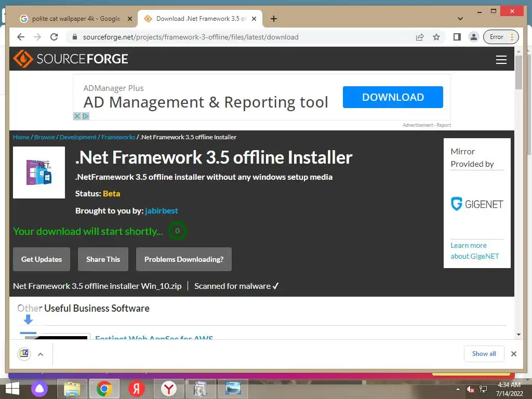Image resolution: width=532 pixels, height=399 pixels.
Task: Show hidden tray icons
Action: point(458,389)
